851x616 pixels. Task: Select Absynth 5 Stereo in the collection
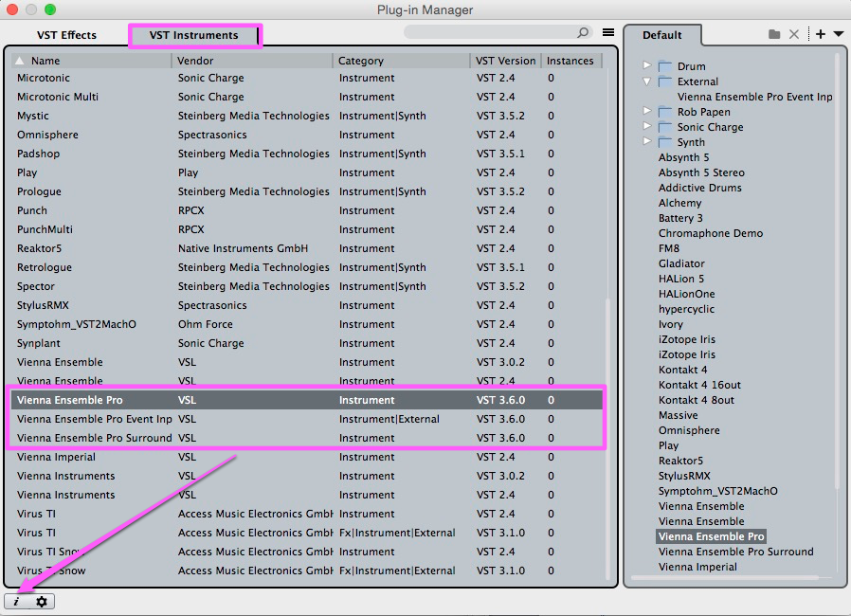click(701, 172)
